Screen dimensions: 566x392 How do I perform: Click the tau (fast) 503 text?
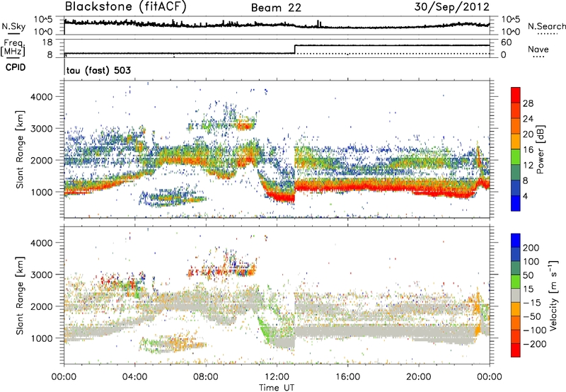tap(98, 70)
